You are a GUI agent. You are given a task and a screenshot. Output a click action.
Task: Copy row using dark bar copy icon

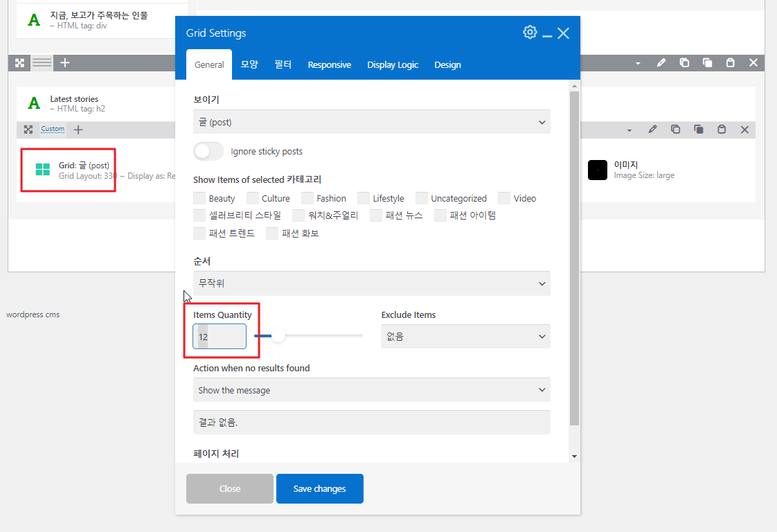pyautogui.click(x=684, y=63)
